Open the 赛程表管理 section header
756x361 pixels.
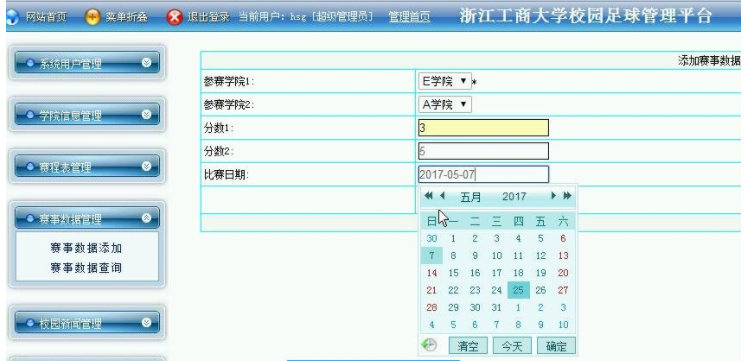coord(87,167)
